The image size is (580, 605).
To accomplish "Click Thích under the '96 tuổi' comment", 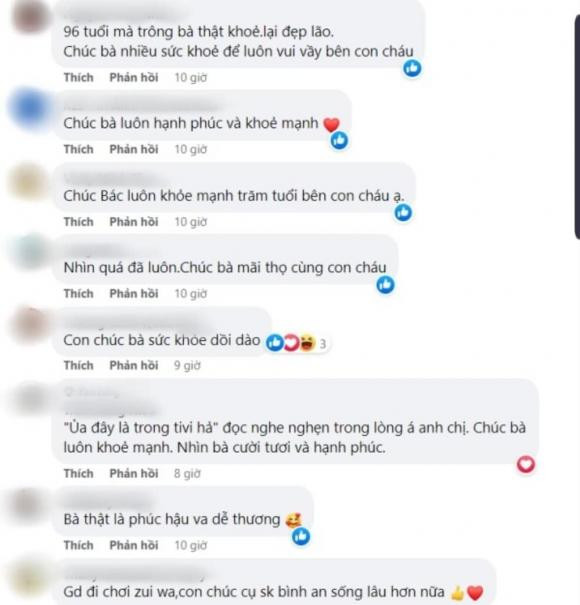I will [x=79, y=78].
